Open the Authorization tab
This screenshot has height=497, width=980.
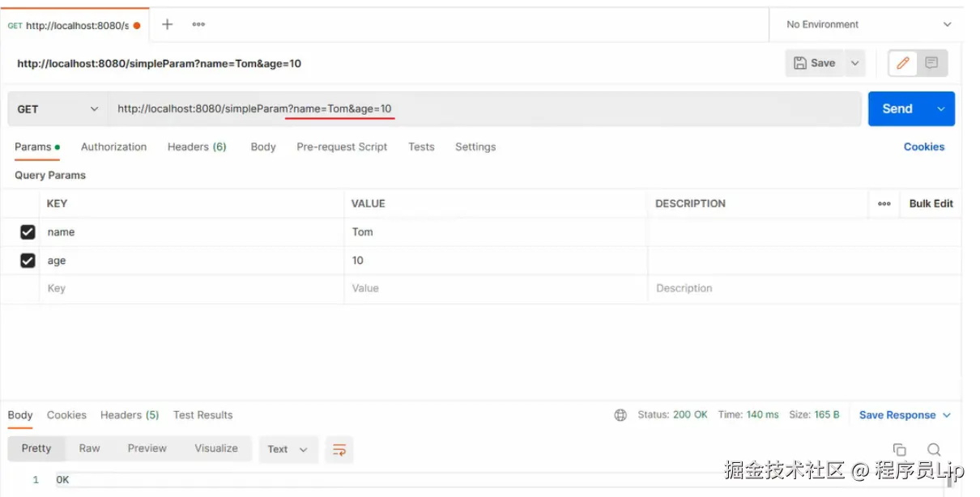coord(113,147)
